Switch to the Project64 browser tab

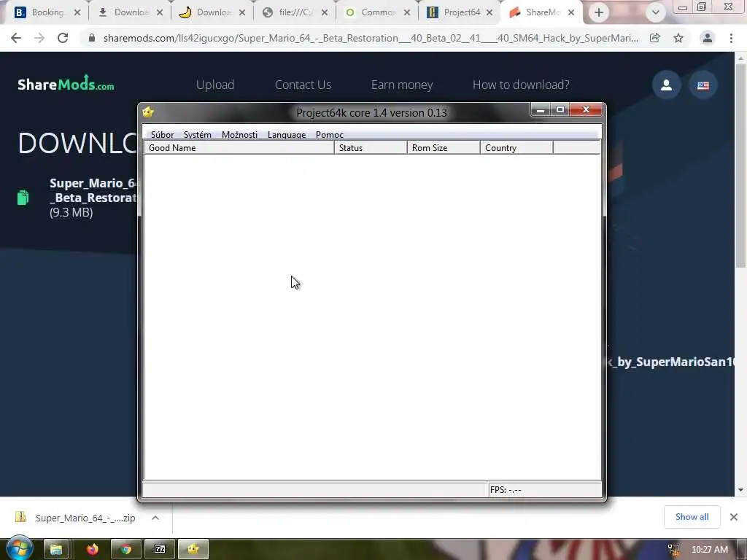[x=461, y=12]
